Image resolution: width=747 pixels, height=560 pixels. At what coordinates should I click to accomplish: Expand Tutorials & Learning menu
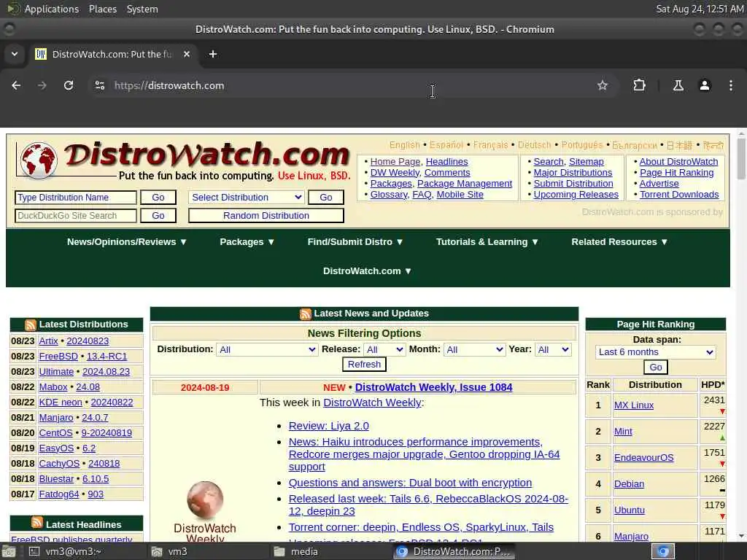[487, 242]
